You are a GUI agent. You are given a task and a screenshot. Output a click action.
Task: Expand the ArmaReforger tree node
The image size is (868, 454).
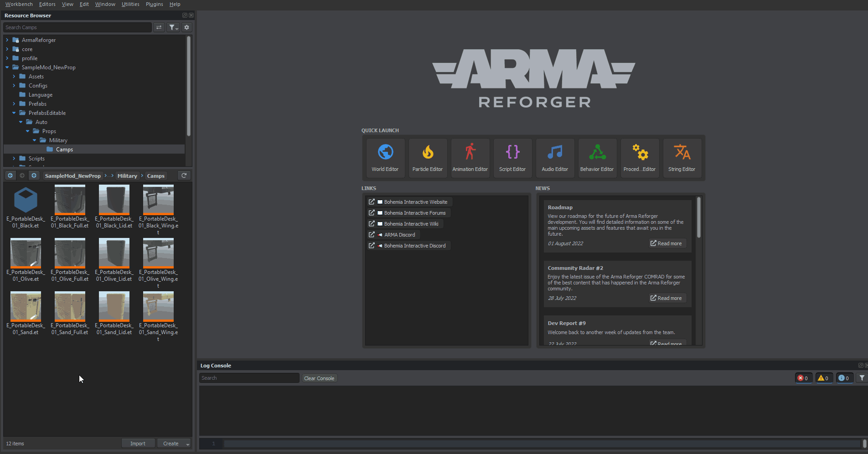7,40
